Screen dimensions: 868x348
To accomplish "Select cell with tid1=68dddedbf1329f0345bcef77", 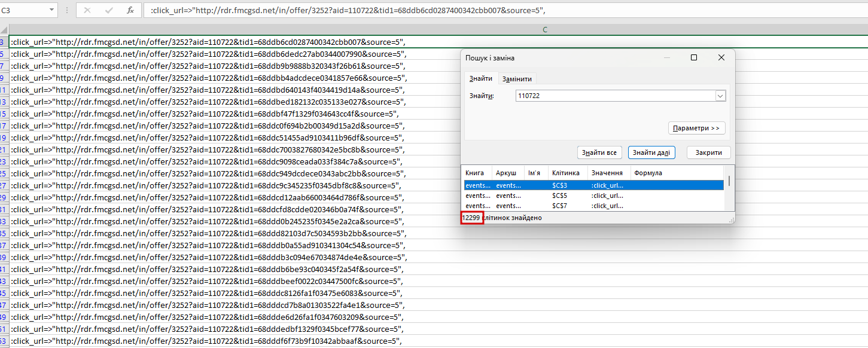I will tap(438, 329).
